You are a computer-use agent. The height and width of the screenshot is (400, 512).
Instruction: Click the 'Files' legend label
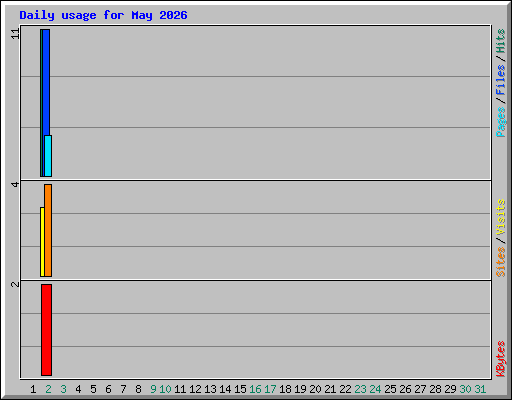(x=500, y=80)
